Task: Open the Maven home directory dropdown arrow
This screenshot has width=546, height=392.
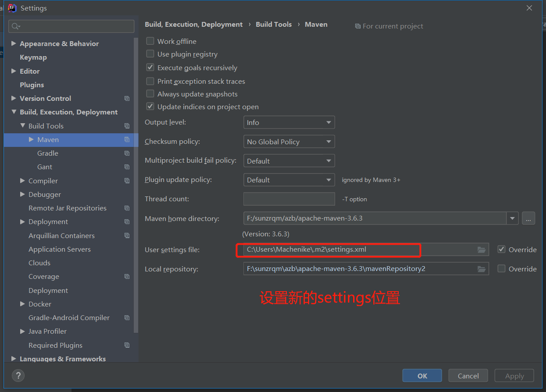Action: [x=512, y=218]
